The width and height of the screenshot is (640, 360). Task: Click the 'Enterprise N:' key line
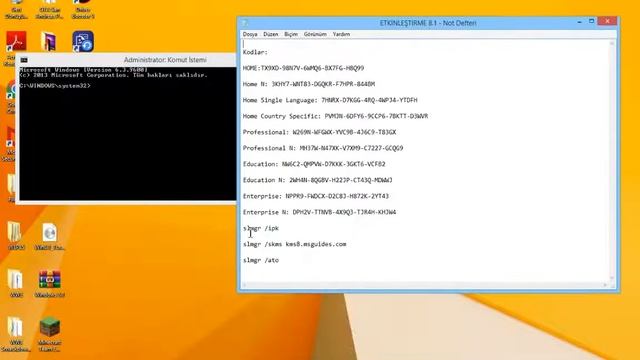click(319, 212)
